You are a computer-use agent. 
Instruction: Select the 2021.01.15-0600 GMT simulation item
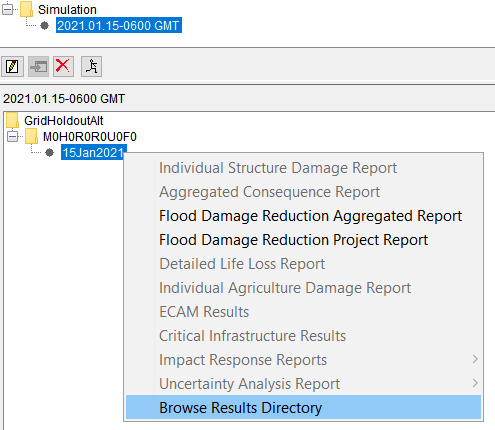pyautogui.click(x=119, y=26)
